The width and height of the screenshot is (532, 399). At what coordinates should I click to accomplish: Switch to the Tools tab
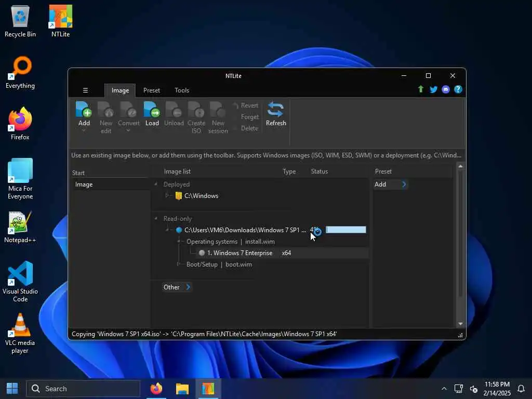coord(182,90)
